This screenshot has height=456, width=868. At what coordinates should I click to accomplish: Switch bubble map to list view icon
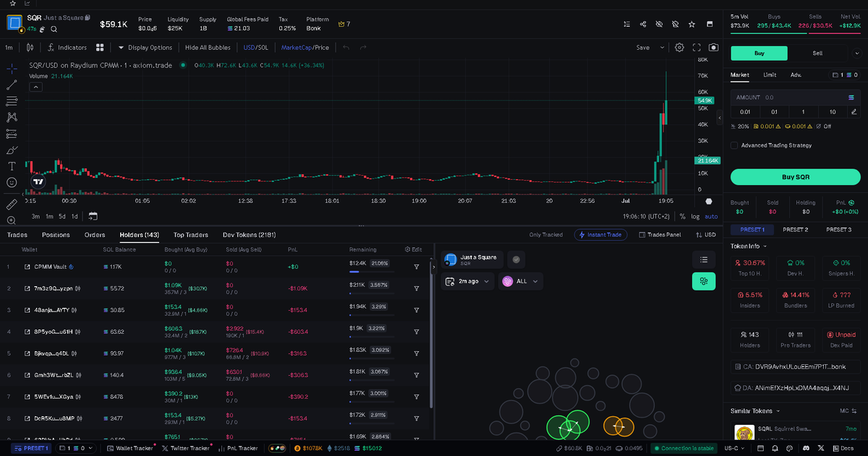[x=703, y=259]
